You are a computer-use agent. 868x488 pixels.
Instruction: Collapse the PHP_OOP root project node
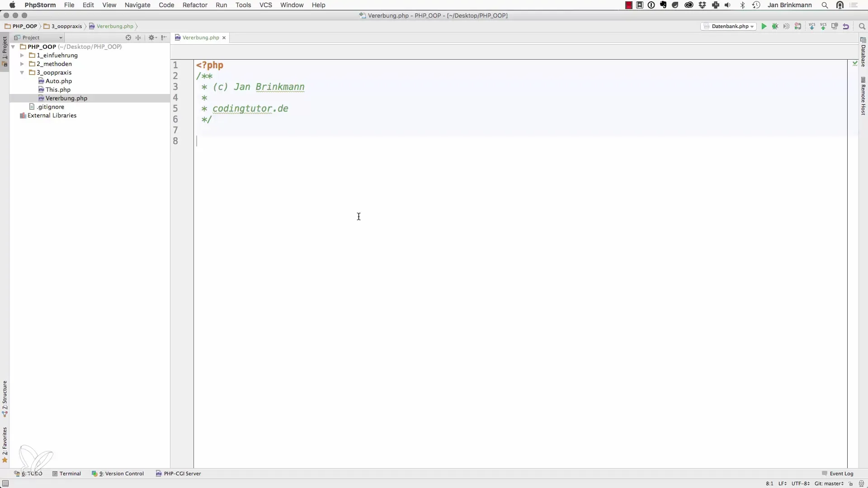pos(13,47)
